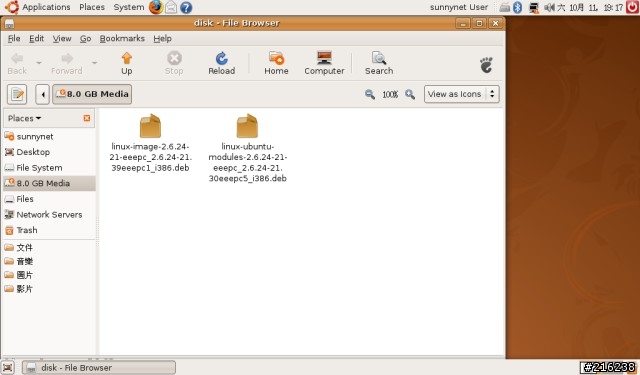The image size is (640, 375).
Task: Click the sunnynet User switcher
Action: tap(458, 7)
